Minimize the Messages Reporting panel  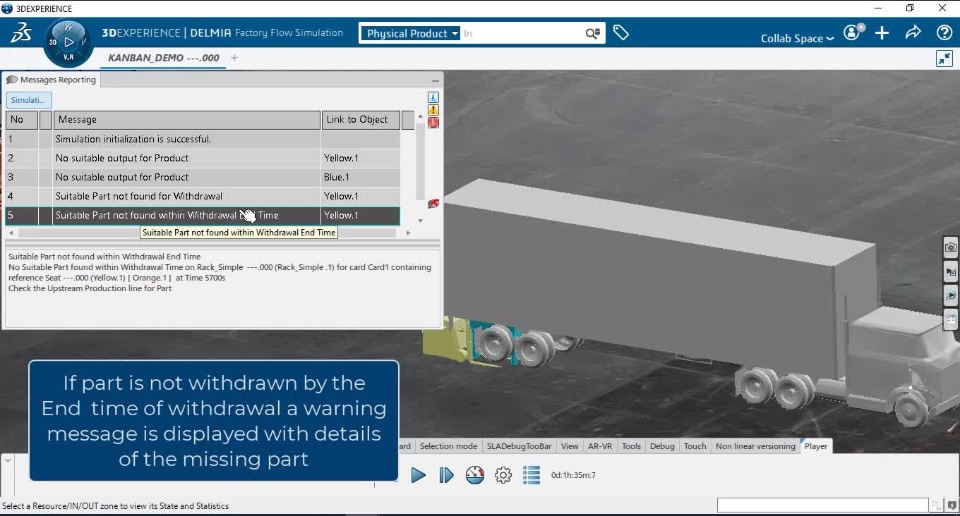click(x=435, y=80)
